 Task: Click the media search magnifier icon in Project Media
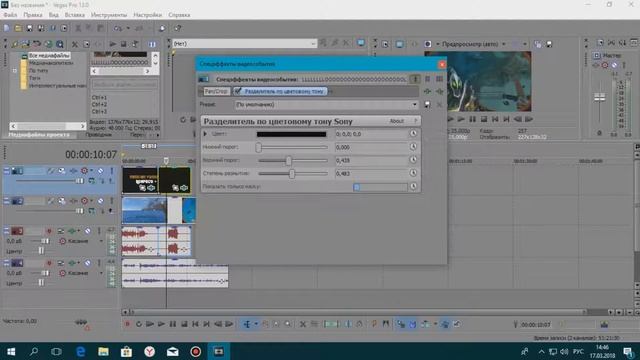[x=60, y=44]
